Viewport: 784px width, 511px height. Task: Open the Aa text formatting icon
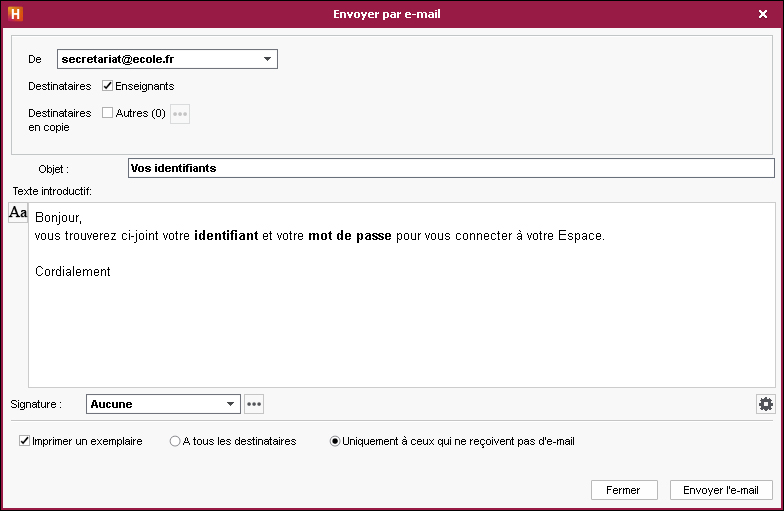click(x=18, y=212)
